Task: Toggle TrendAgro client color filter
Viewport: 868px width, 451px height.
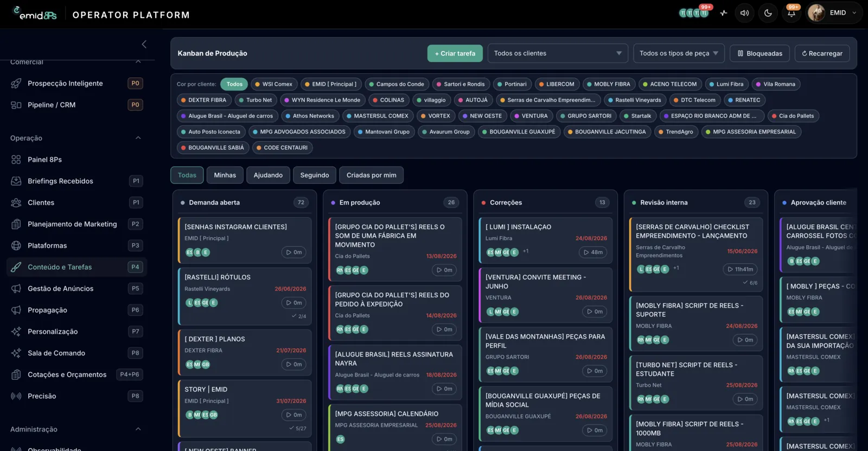Action: point(676,132)
